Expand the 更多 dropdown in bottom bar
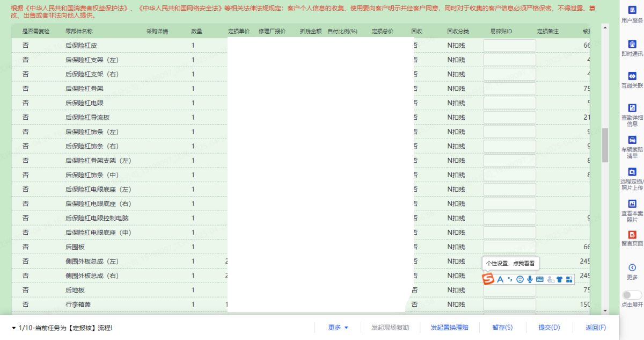 point(338,328)
